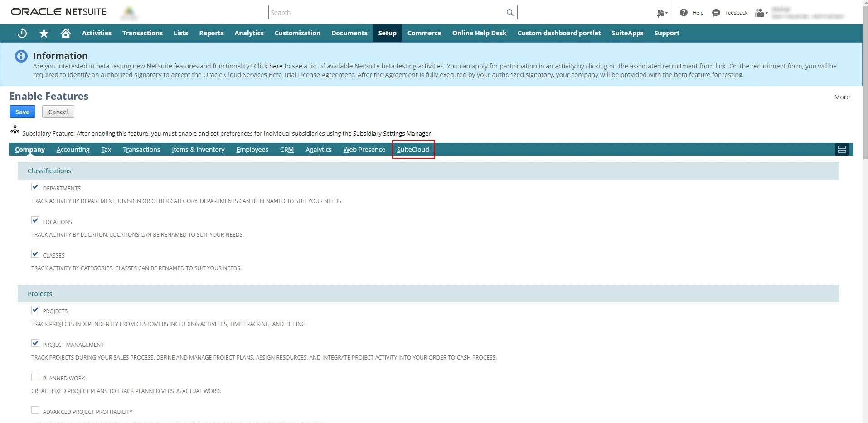Disable the Locations feature checkbox

[x=35, y=220]
